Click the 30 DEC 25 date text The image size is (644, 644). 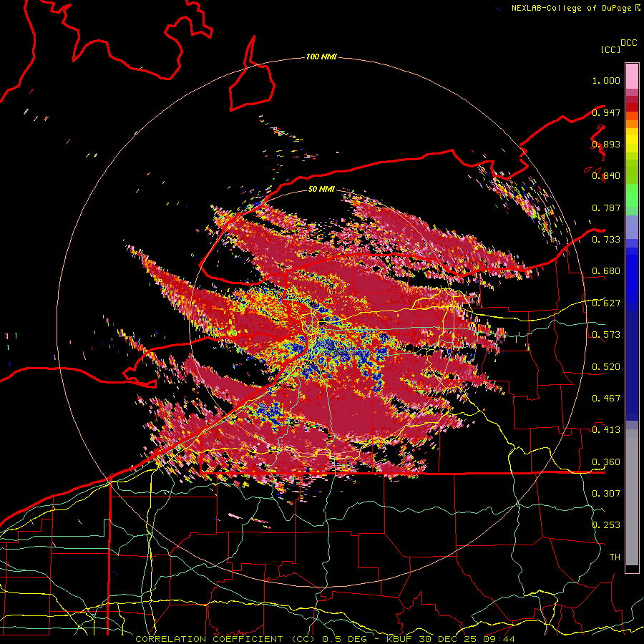[448, 639]
